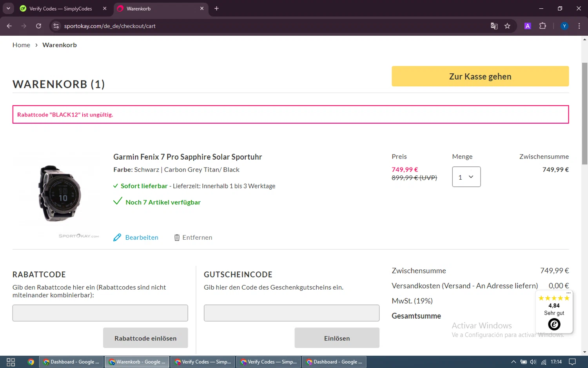Reload the Warenkorb page
This screenshot has width=588, height=368.
point(38,26)
